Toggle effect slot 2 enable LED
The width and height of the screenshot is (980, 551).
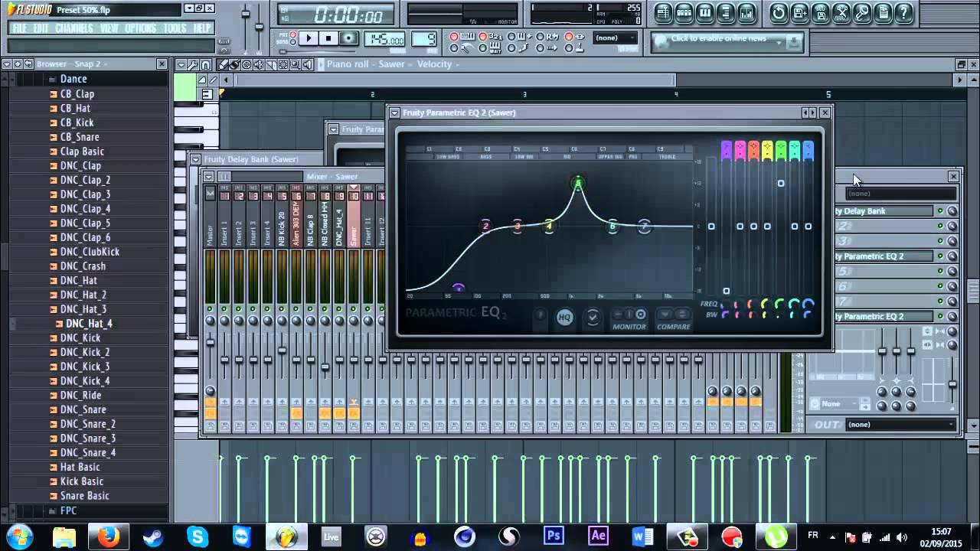pyautogui.click(x=940, y=226)
